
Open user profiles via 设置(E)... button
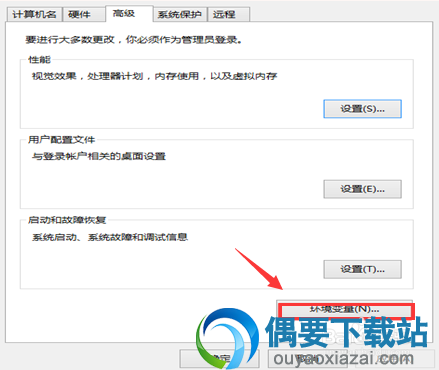pyautogui.click(x=362, y=189)
